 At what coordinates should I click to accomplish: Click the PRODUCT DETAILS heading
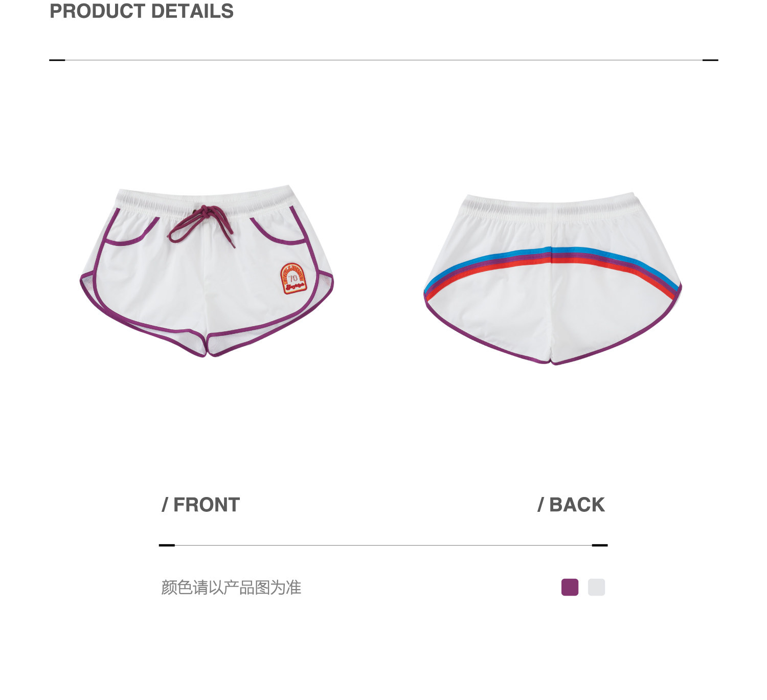tap(142, 11)
